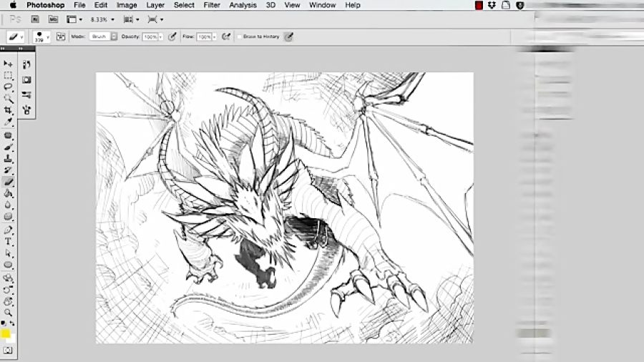Select the Clone Stamp tool
The height and width of the screenshot is (362, 644).
click(8, 158)
